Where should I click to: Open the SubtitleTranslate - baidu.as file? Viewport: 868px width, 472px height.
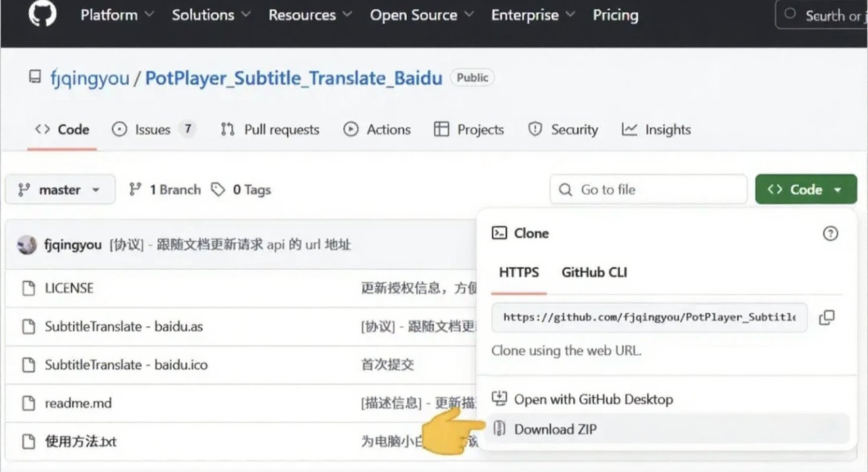(x=123, y=326)
